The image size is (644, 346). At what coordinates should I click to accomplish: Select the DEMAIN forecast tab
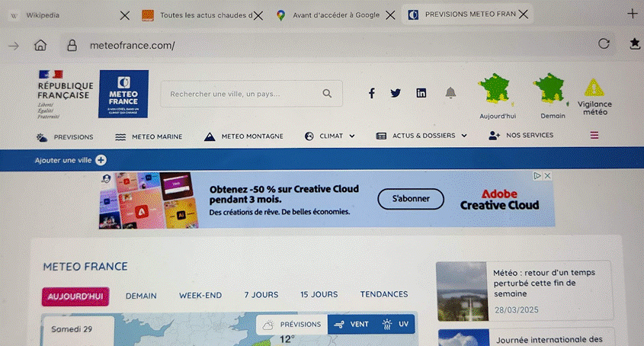click(x=141, y=296)
